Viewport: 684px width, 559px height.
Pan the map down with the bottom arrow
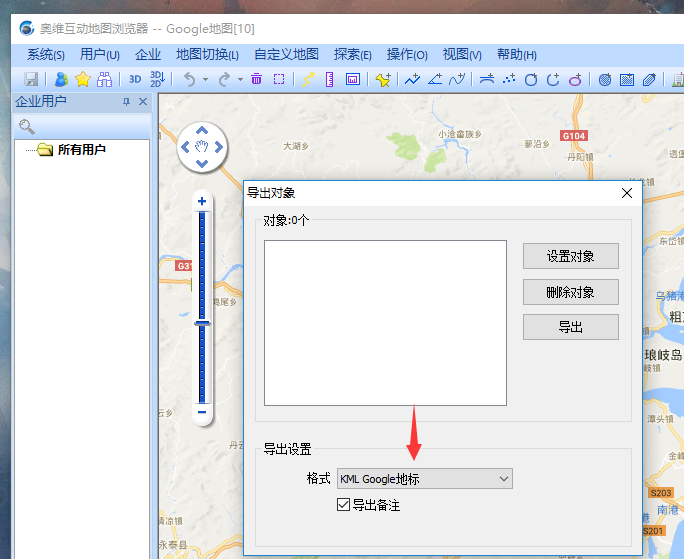coord(202,164)
